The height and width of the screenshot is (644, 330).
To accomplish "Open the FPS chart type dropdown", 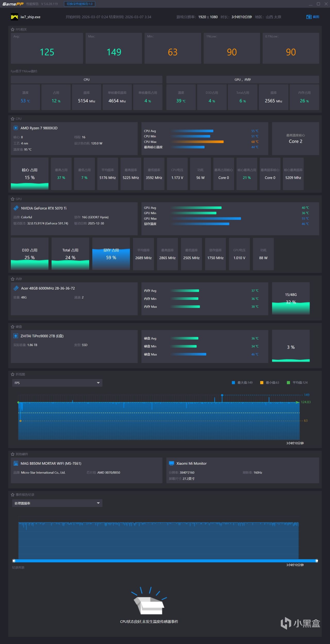I will 57,383.
